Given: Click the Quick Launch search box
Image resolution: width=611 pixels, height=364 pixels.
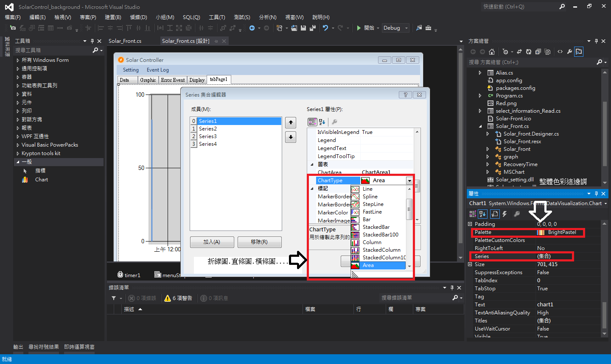Looking at the screenshot, I should coord(519,7).
